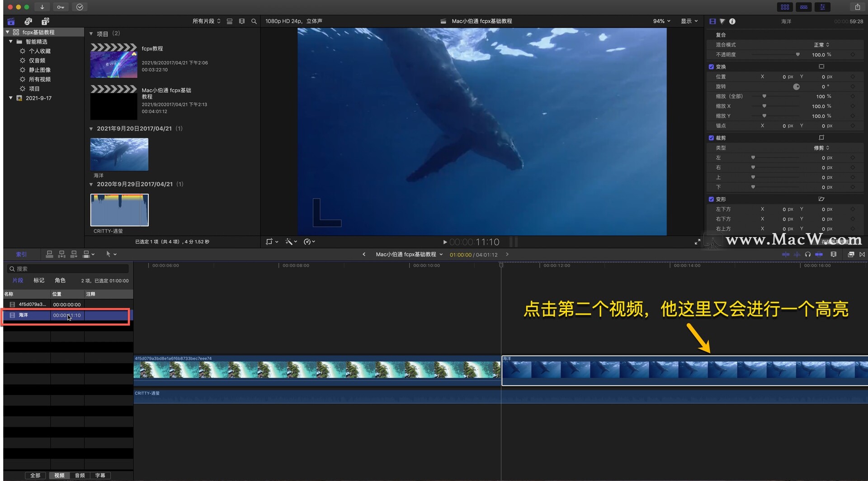Open the browser search magnifier
868x481 pixels.
[x=254, y=21]
